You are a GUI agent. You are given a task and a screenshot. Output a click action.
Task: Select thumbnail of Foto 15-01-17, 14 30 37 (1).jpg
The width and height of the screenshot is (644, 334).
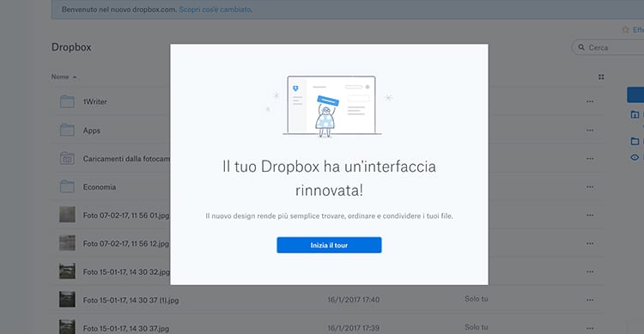point(67,300)
